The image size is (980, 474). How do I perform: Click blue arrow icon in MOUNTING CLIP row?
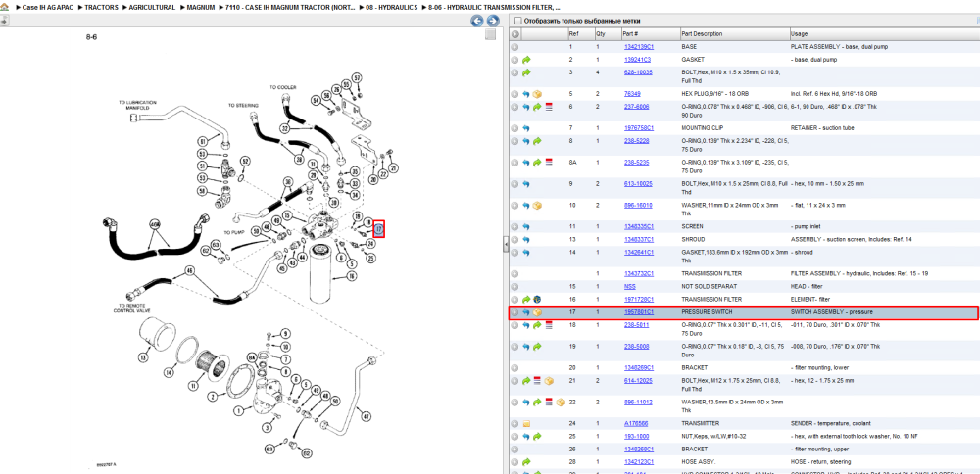(x=526, y=128)
